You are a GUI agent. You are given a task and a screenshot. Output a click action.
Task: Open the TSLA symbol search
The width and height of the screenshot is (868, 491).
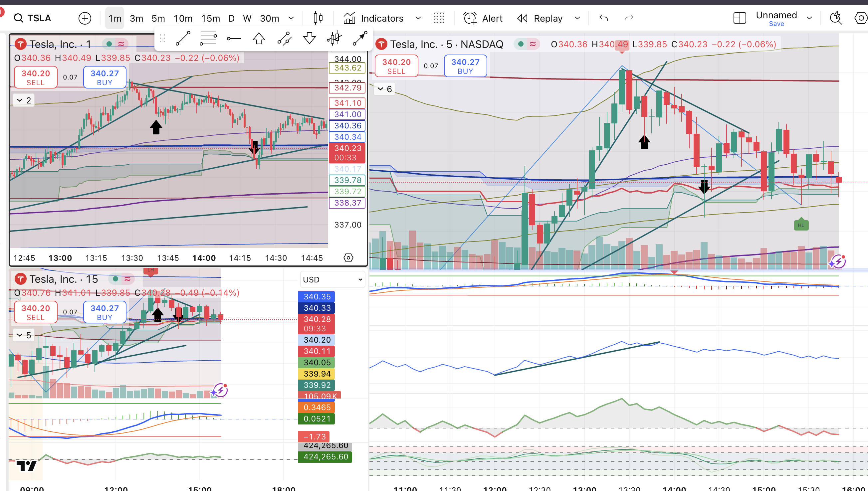[x=32, y=18]
